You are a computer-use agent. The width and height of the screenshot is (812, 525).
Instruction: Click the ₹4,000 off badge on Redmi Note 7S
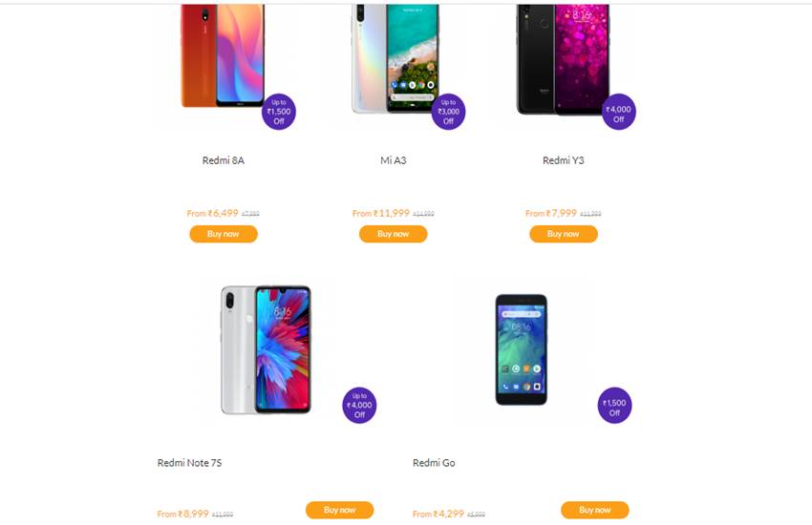coord(359,405)
